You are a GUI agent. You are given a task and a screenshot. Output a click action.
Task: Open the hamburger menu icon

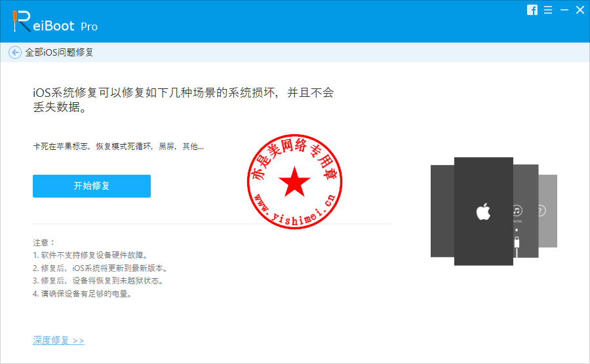point(548,10)
